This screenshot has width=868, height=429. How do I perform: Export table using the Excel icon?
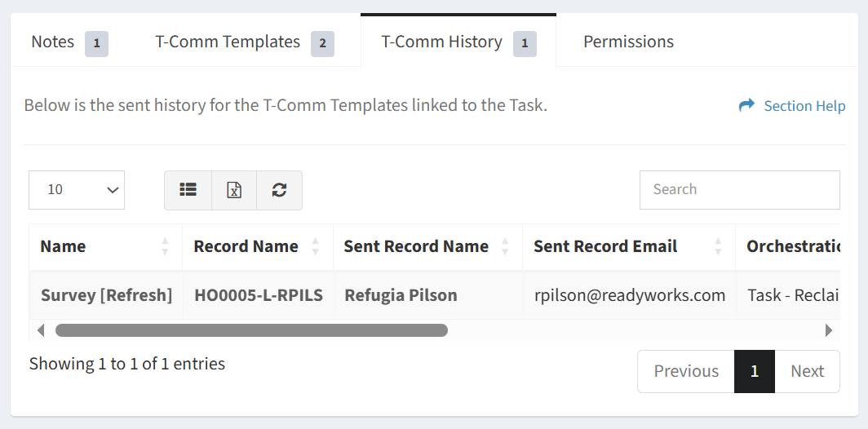[234, 190]
